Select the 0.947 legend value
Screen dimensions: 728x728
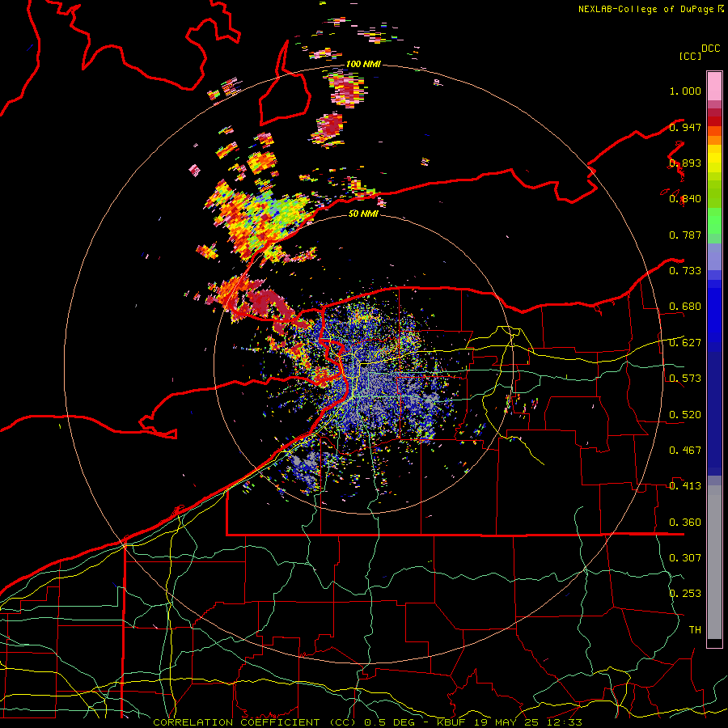(685, 127)
